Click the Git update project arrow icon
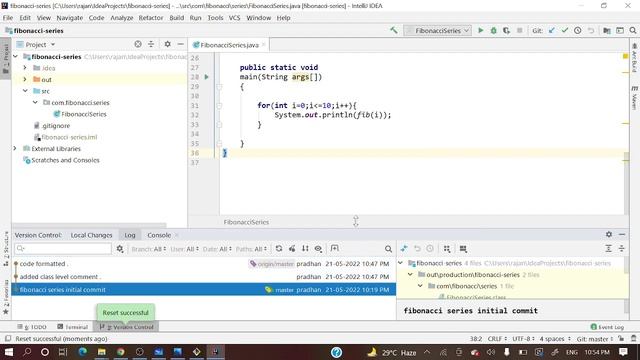The image size is (640, 360). click(x=551, y=30)
